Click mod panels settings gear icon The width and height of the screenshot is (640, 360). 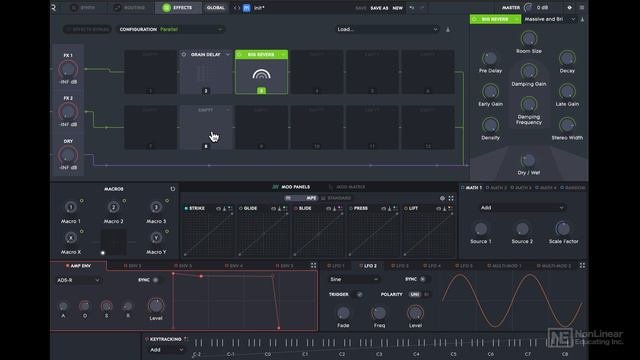[x=442, y=198]
